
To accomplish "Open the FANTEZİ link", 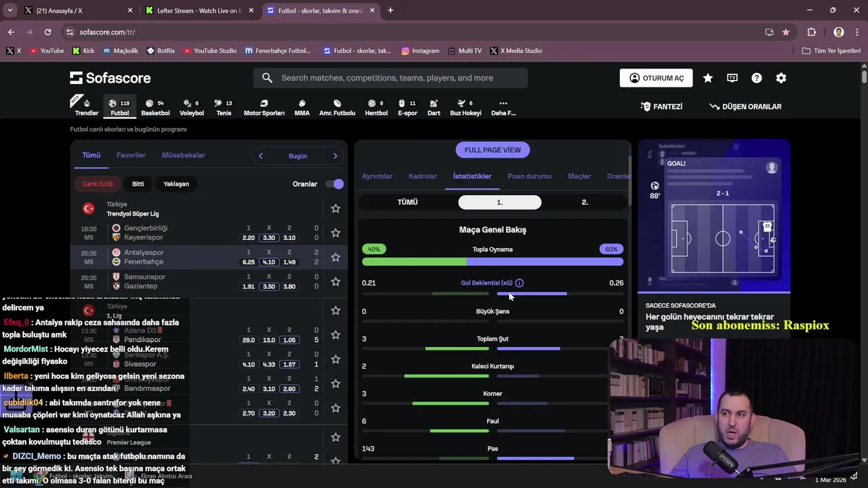I will pos(661,106).
